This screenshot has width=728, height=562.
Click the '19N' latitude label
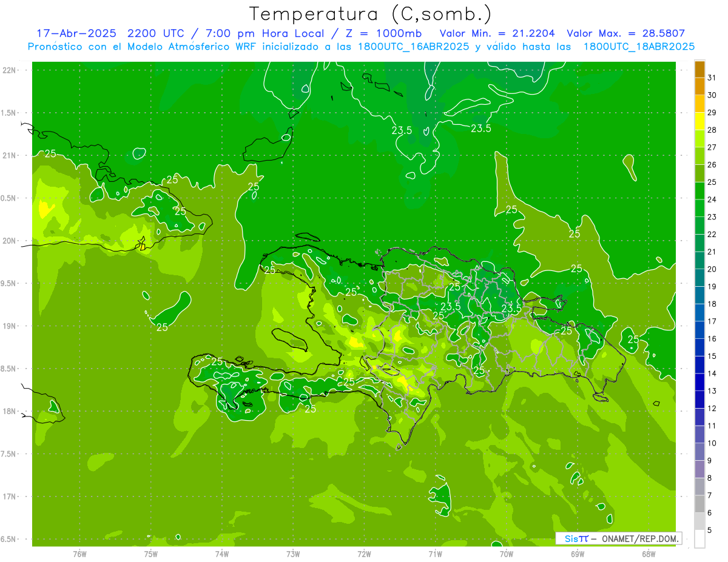click(x=9, y=326)
